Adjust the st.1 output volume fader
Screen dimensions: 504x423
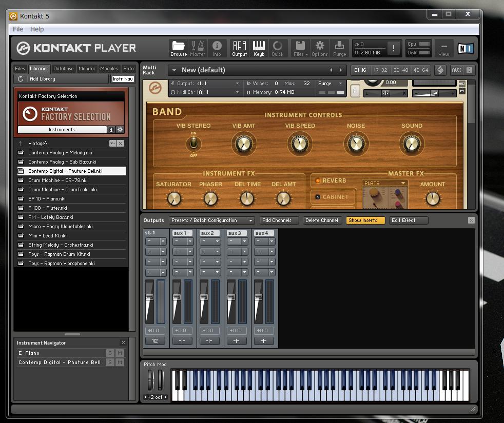(149, 297)
